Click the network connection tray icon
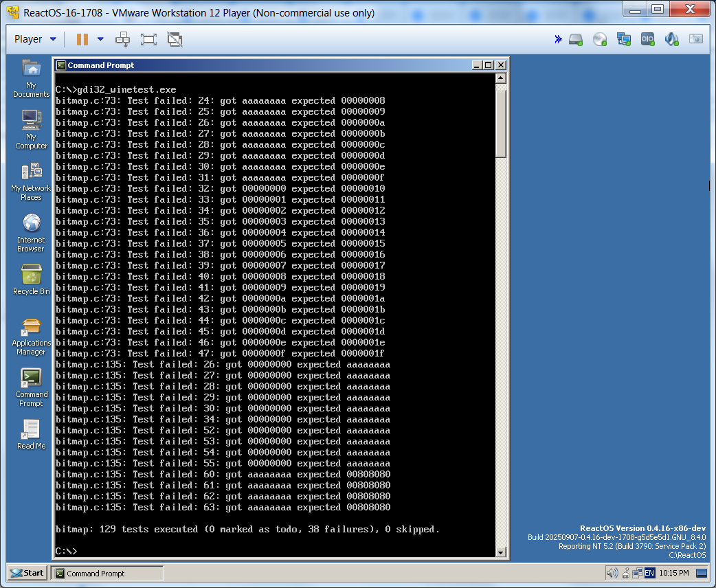This screenshot has width=716, height=588. [x=638, y=573]
